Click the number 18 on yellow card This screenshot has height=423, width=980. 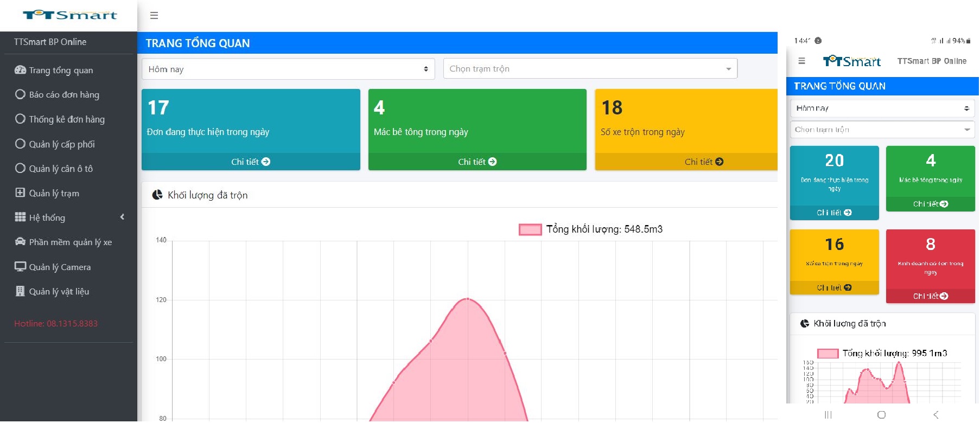612,107
